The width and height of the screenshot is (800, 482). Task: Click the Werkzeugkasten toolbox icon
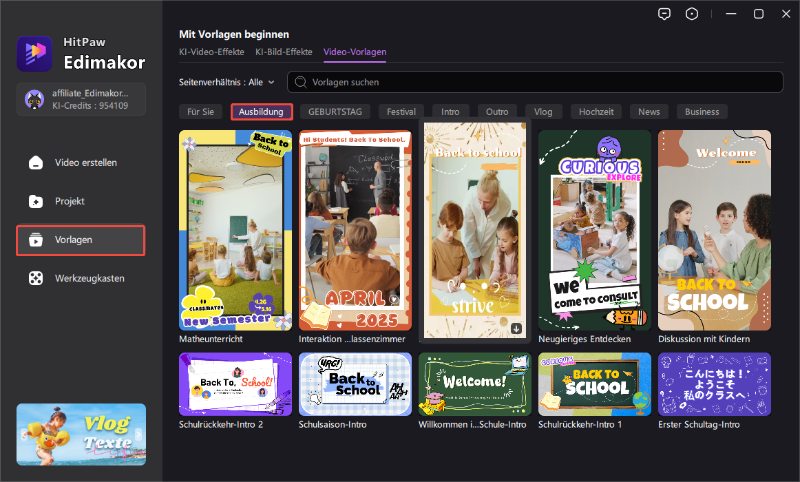point(36,277)
